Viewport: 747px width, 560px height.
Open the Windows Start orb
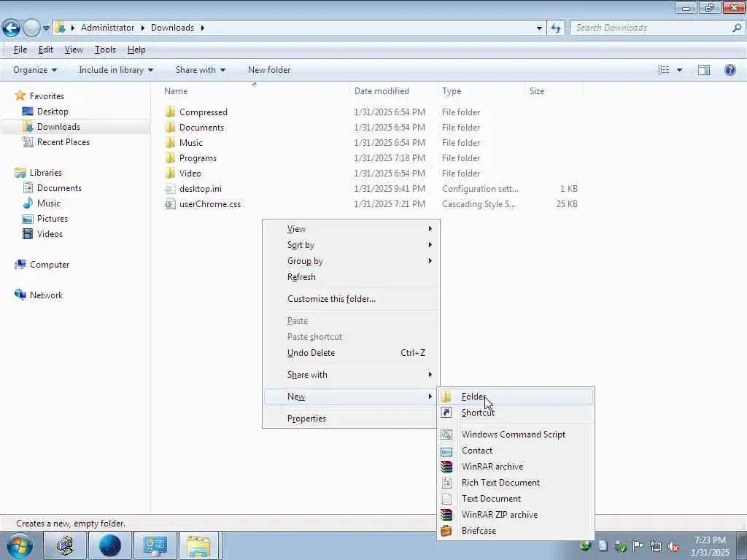tap(19, 545)
